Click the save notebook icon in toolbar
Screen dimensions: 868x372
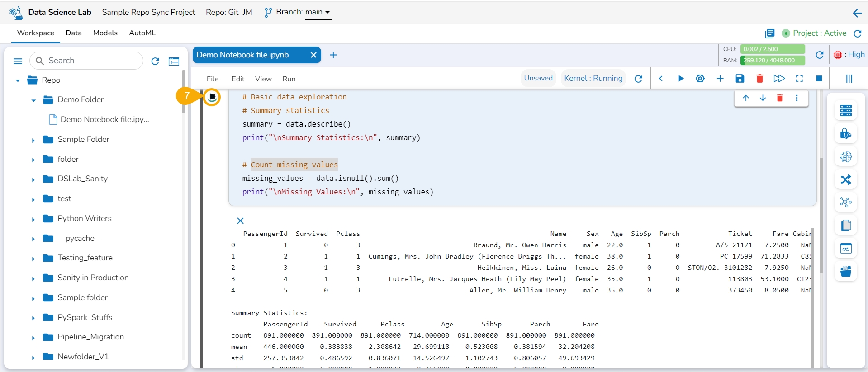pos(740,79)
